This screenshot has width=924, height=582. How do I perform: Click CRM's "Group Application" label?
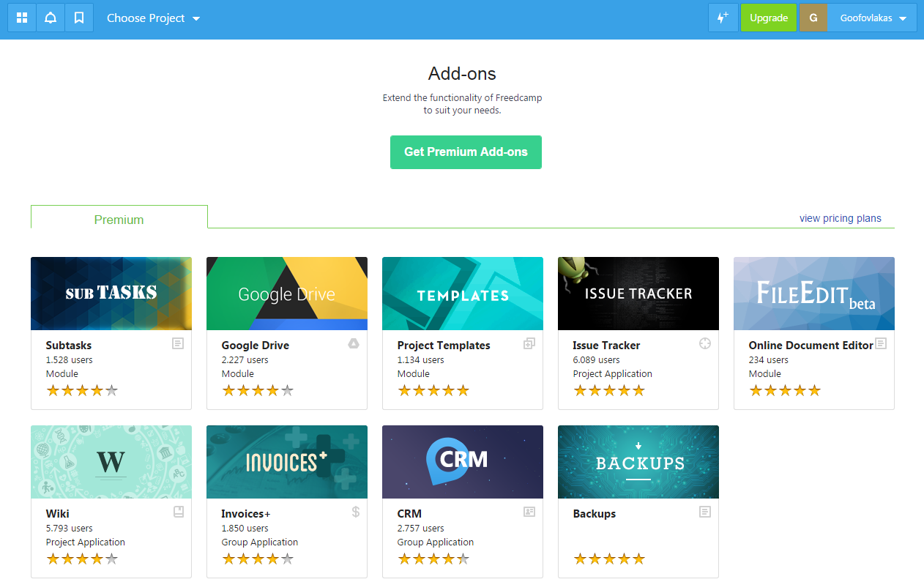coord(436,542)
